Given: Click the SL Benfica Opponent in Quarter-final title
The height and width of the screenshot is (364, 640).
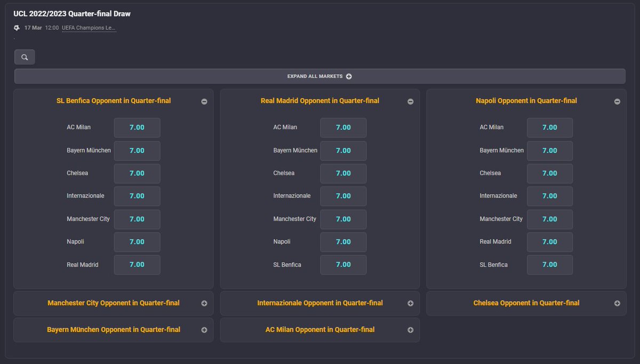Looking at the screenshot, I should click(114, 101).
